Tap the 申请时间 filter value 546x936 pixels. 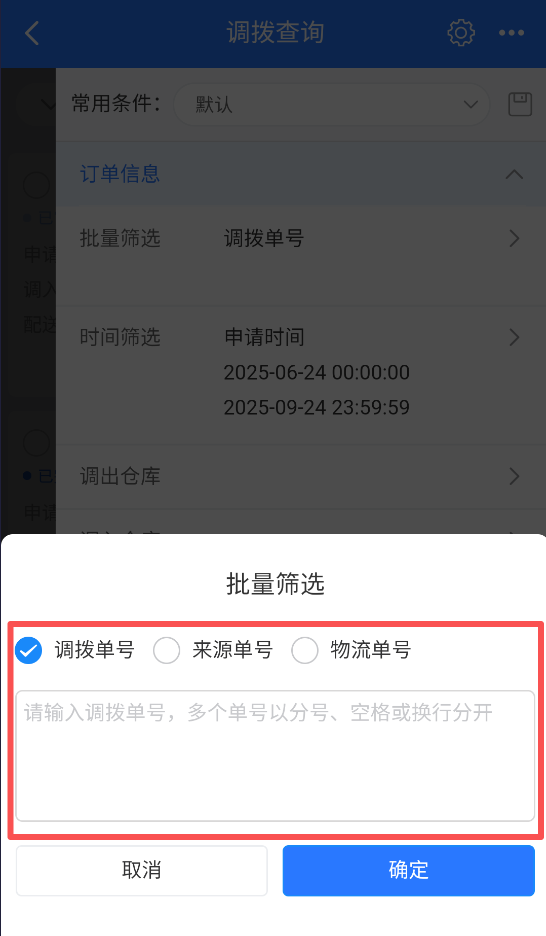click(264, 337)
